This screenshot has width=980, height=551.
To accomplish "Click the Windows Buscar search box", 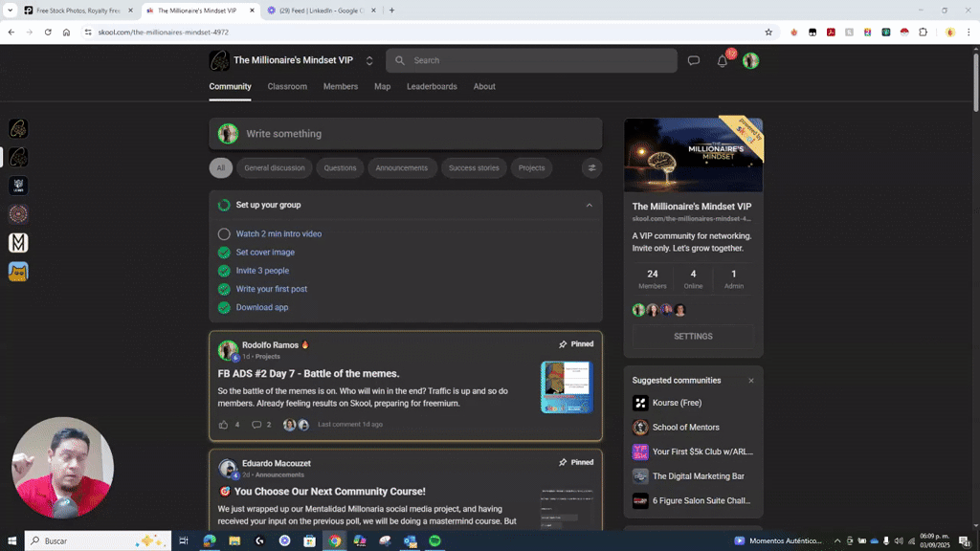I will click(x=98, y=540).
